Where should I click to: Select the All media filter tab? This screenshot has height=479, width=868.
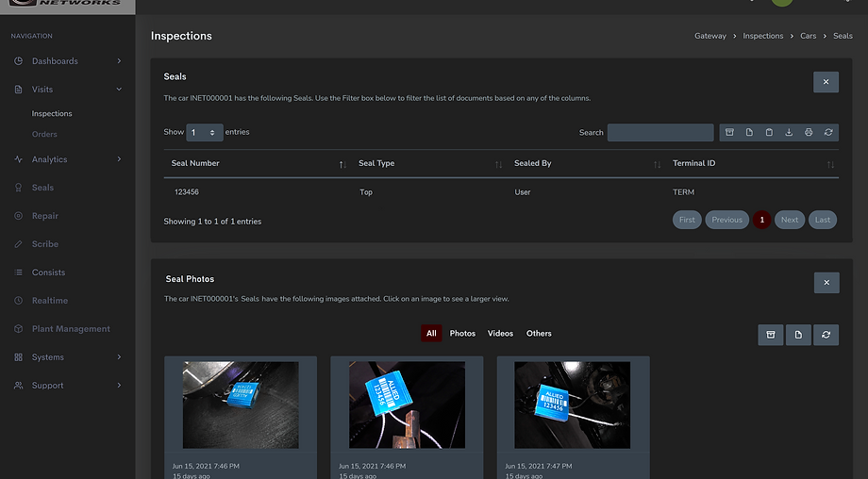click(431, 334)
